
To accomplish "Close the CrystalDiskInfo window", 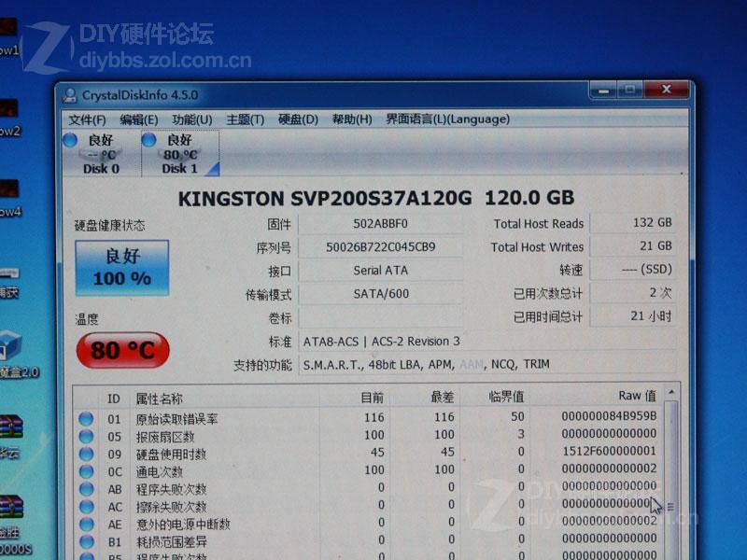I will [x=667, y=90].
